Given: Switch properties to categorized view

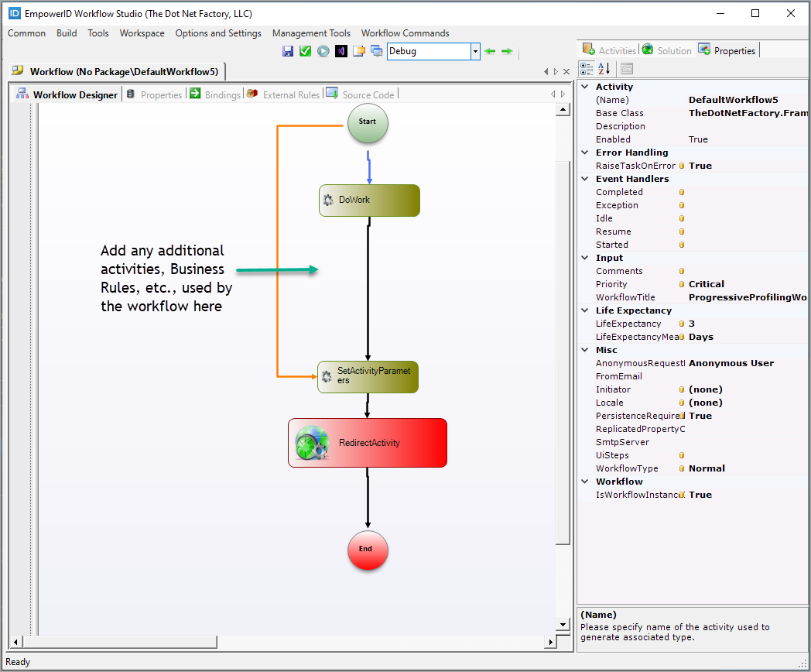Looking at the screenshot, I should coord(587,69).
